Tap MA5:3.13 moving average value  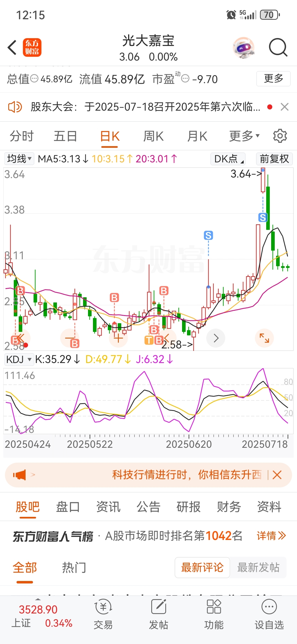63,159
